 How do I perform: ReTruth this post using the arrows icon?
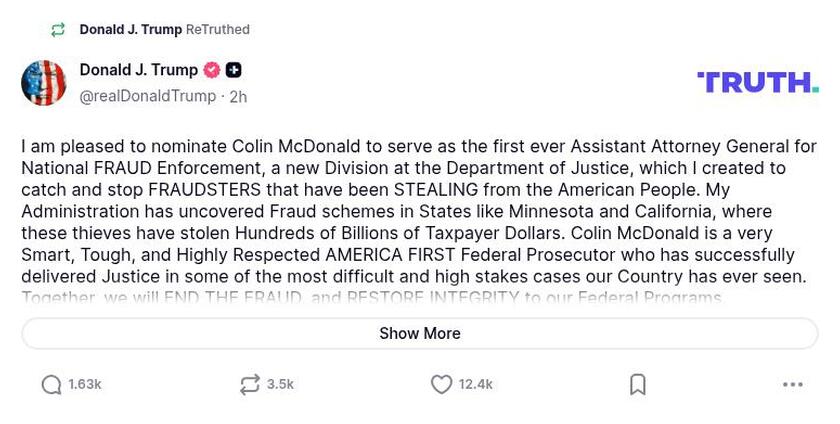pos(250,385)
